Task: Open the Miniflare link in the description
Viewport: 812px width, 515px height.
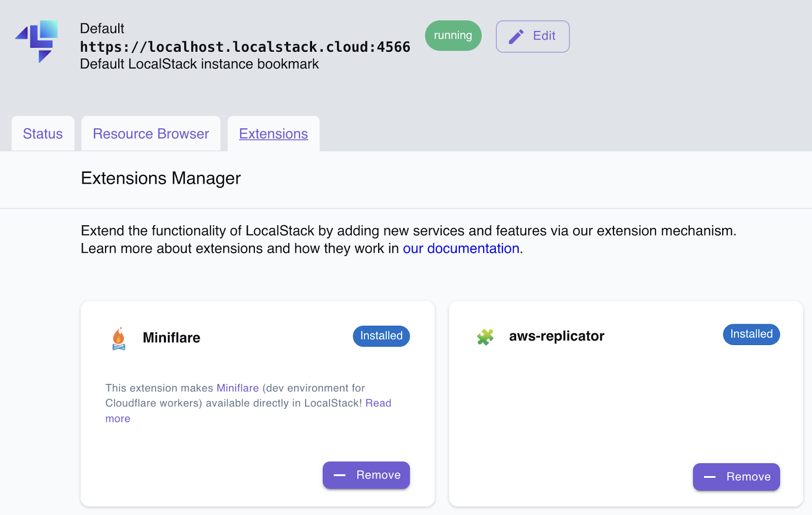Action: [238, 388]
